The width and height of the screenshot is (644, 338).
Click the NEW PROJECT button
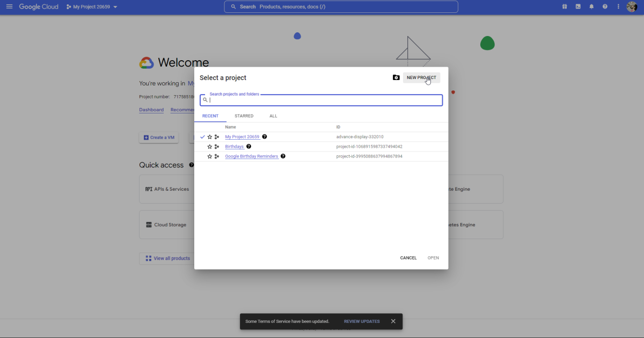(421, 78)
